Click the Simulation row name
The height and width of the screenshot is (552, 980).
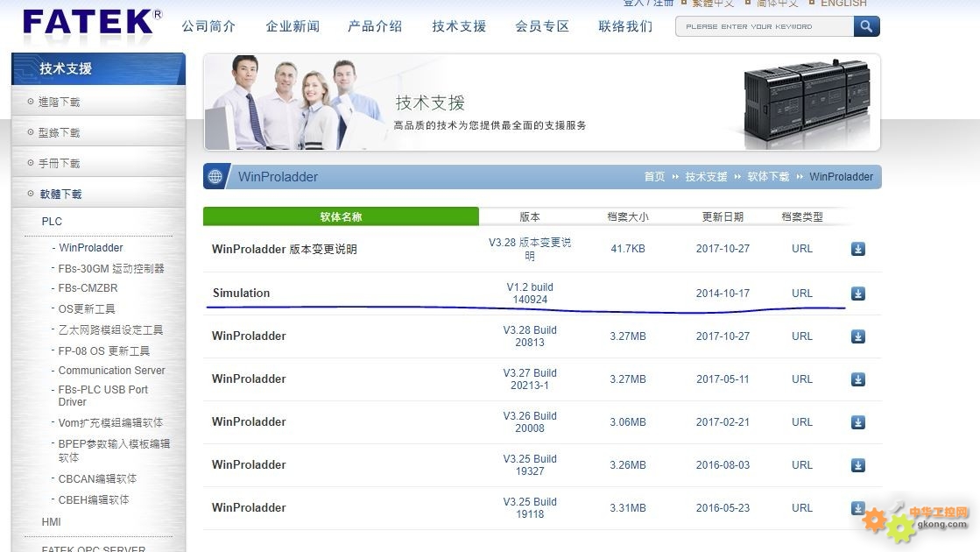[241, 294]
